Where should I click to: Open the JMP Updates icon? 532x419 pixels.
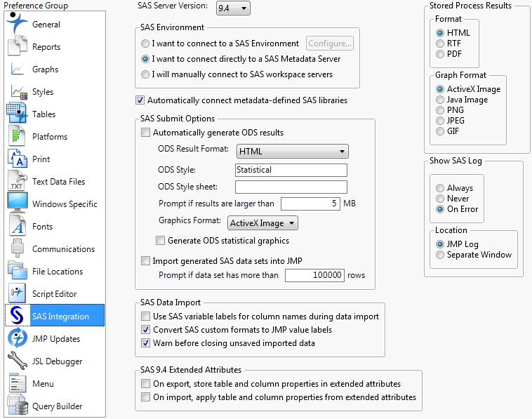pyautogui.click(x=17, y=338)
